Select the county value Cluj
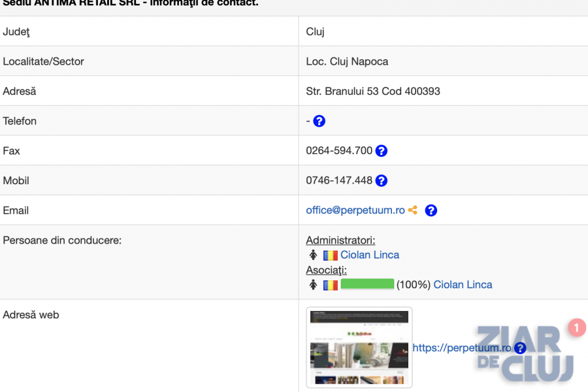This screenshot has width=588, height=392. 315,32
